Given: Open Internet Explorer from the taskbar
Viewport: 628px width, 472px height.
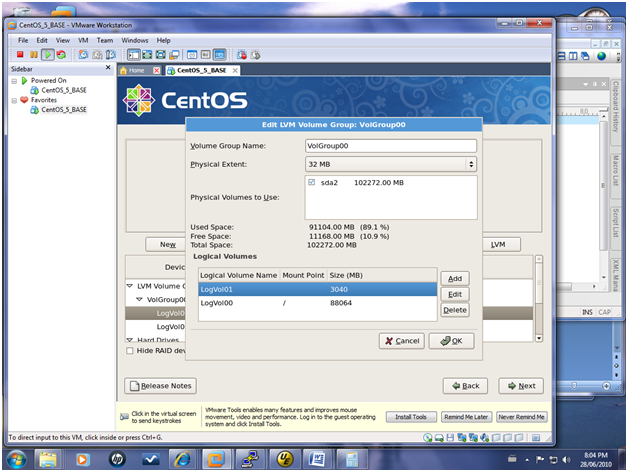Looking at the screenshot, I should [182, 459].
